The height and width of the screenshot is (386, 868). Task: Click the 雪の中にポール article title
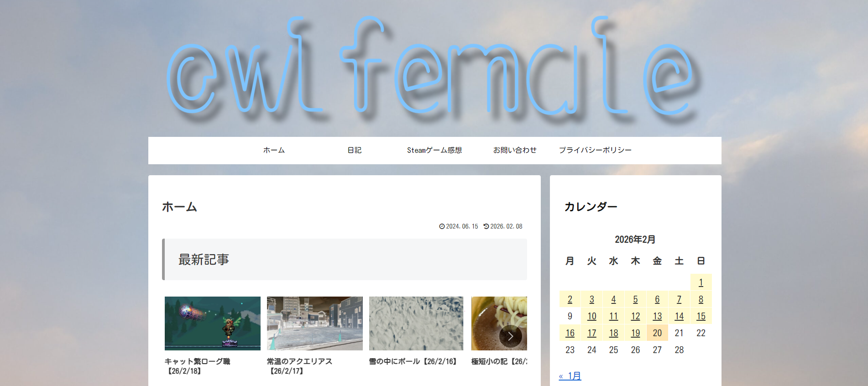[x=413, y=361]
